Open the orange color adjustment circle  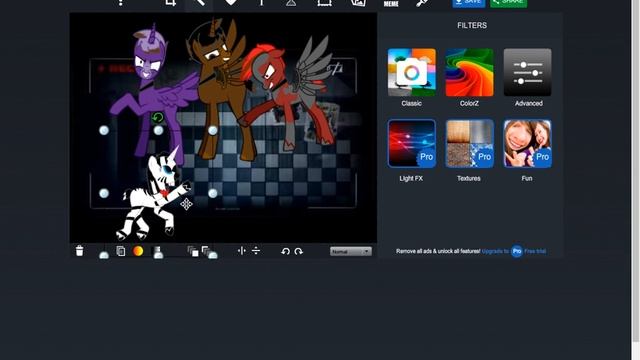tap(138, 251)
